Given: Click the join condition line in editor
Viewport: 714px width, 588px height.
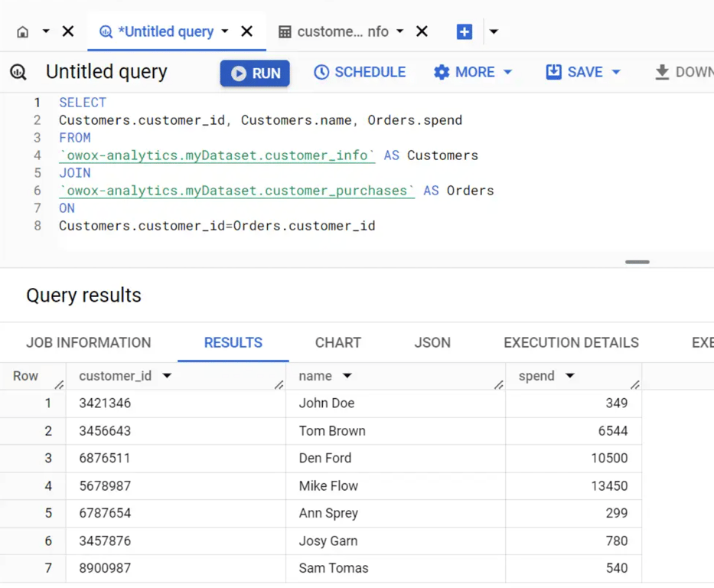Looking at the screenshot, I should point(217,226).
